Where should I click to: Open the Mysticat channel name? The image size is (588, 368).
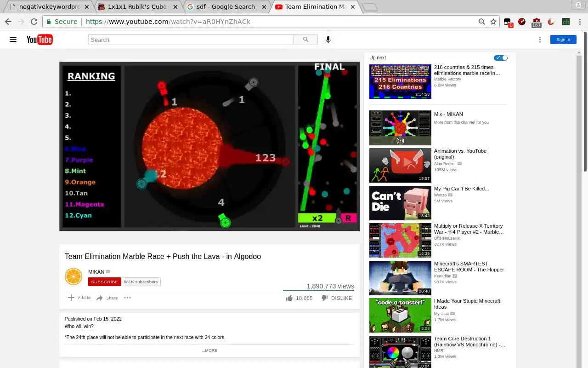[442, 314]
